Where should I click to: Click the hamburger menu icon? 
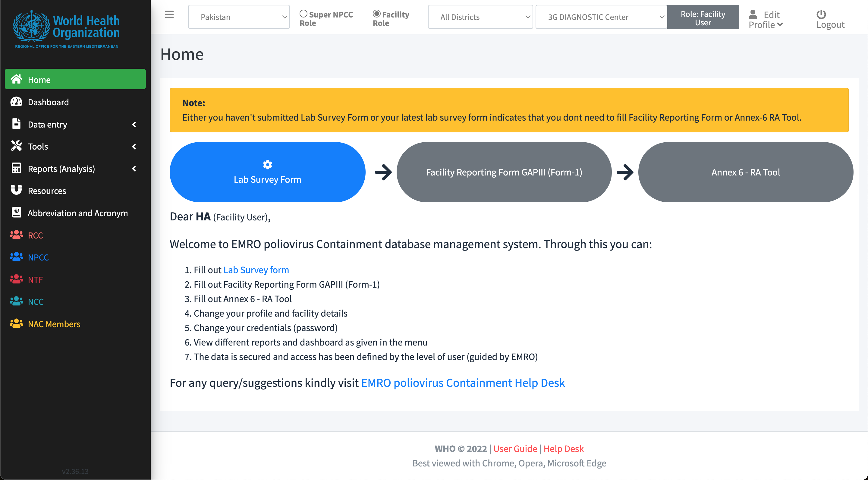click(169, 14)
